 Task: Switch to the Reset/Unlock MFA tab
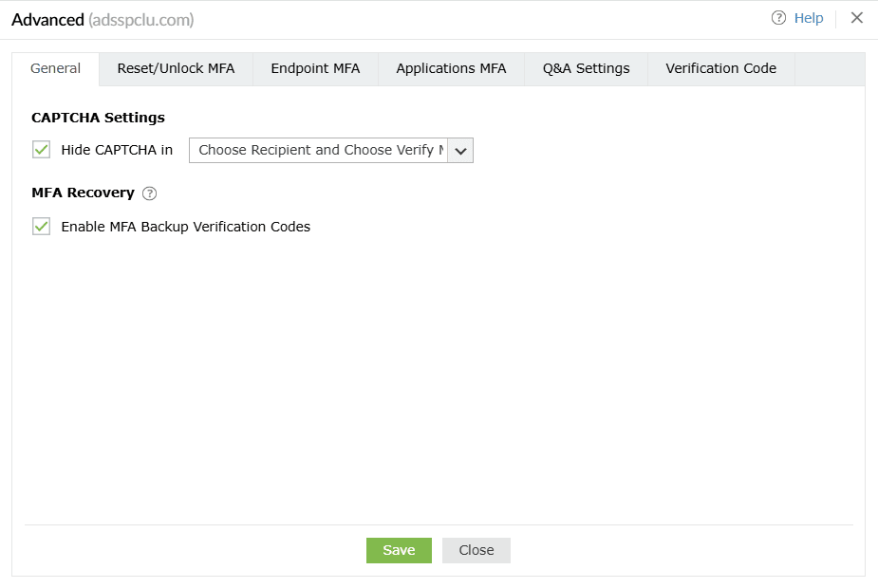(x=176, y=68)
